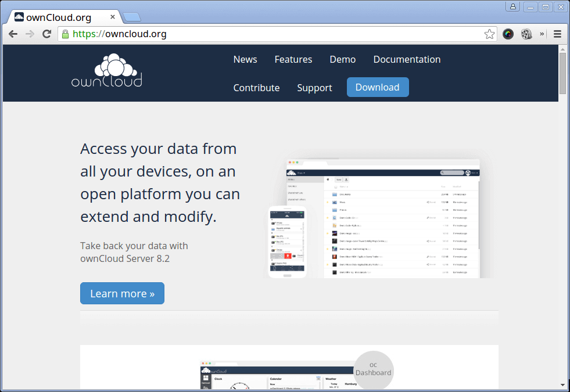The width and height of the screenshot is (570, 392).
Task: Go to the Contribute page
Action: coord(256,88)
